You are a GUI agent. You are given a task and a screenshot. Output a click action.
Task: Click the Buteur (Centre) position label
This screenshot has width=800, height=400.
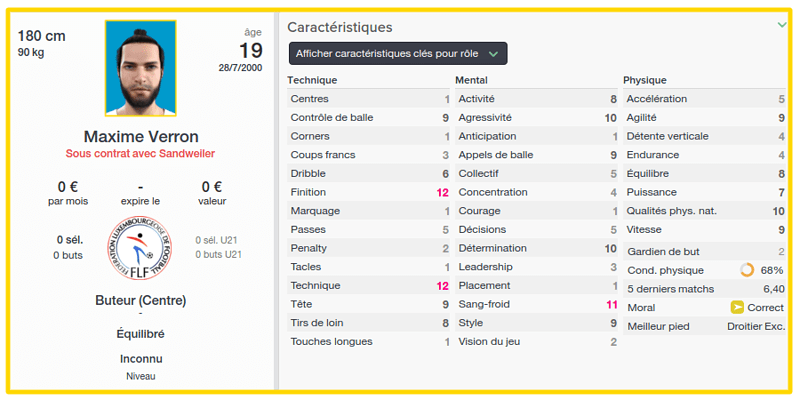141,301
